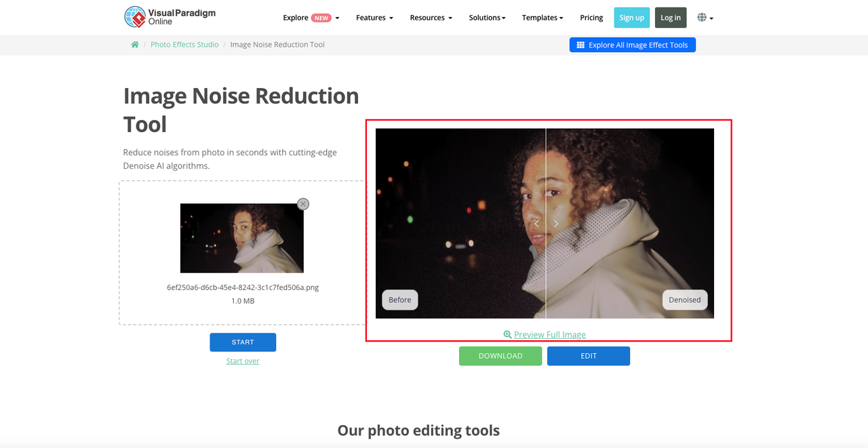
Task: Expand the Solutions menu
Action: pos(487,18)
